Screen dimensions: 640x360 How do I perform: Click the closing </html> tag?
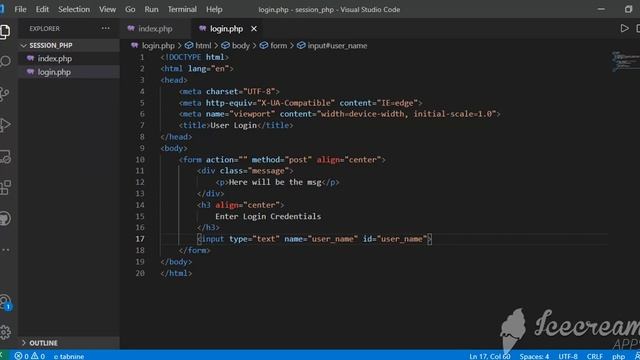[176, 273]
